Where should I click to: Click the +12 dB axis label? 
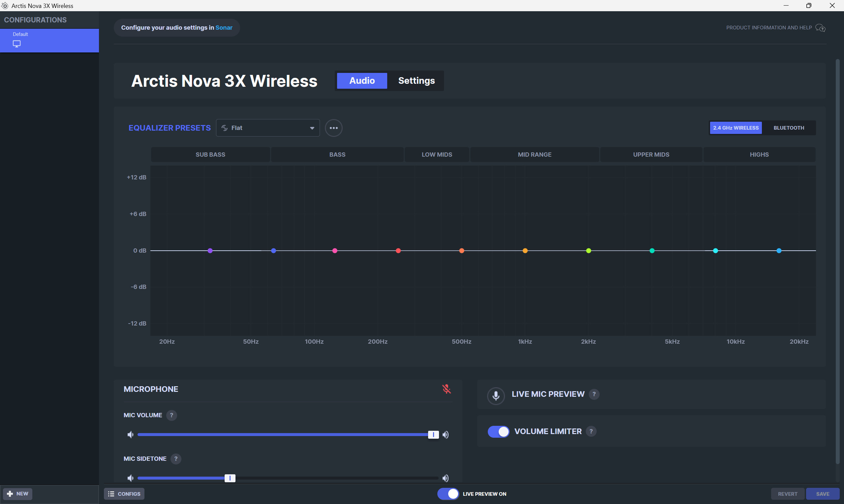point(137,177)
